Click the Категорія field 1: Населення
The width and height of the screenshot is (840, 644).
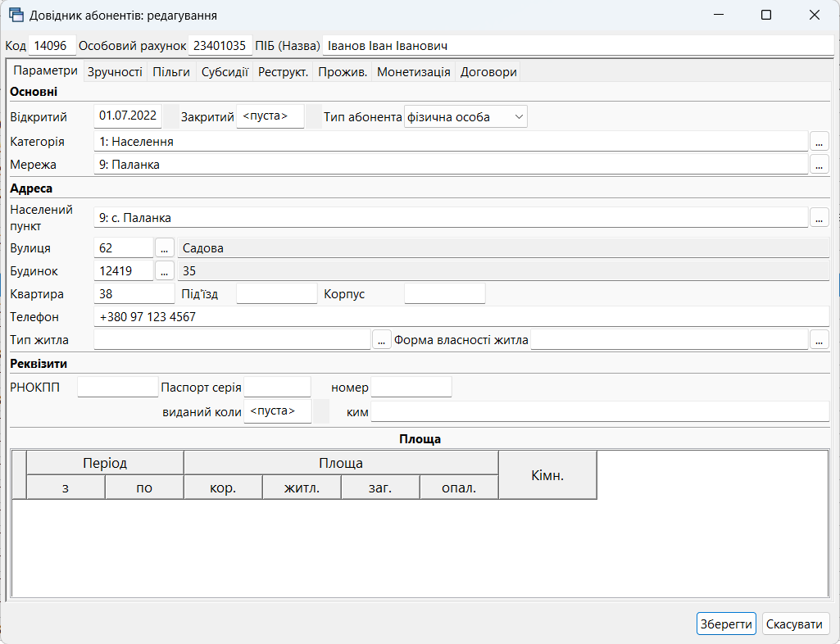pyautogui.click(x=451, y=142)
